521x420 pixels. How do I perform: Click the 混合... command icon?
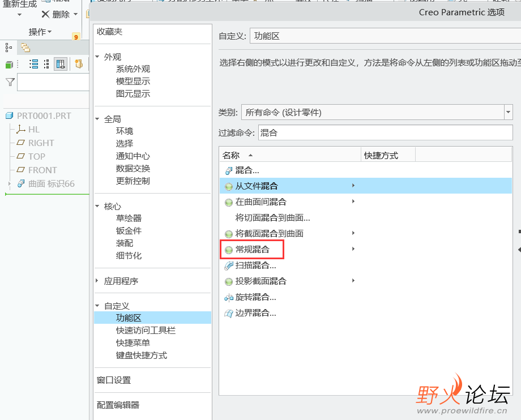pos(229,170)
